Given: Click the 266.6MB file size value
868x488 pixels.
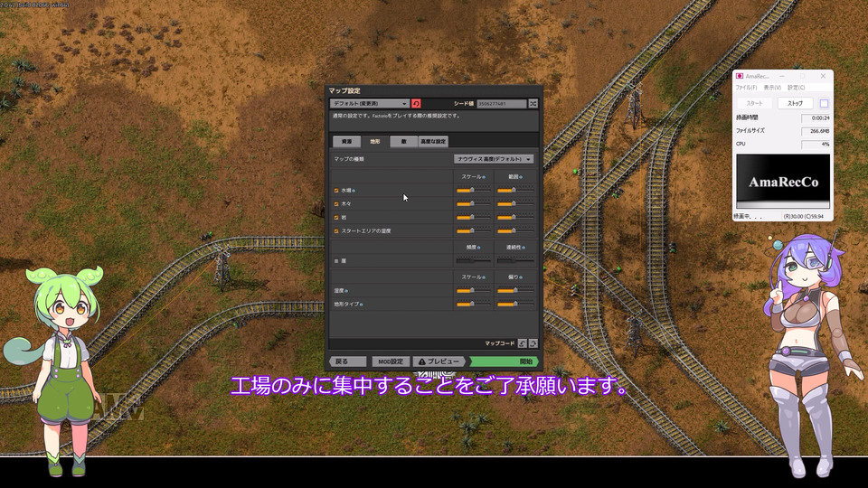Looking at the screenshot, I should point(816,131).
